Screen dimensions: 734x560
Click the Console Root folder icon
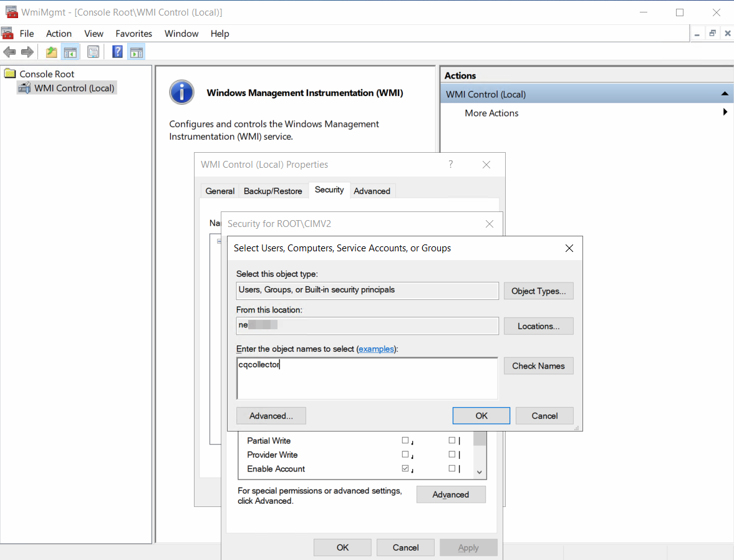point(10,74)
